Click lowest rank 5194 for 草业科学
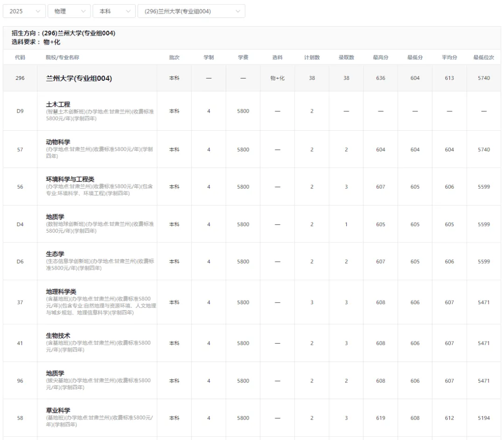Viewport: 504px width, 440px height. [x=484, y=418]
